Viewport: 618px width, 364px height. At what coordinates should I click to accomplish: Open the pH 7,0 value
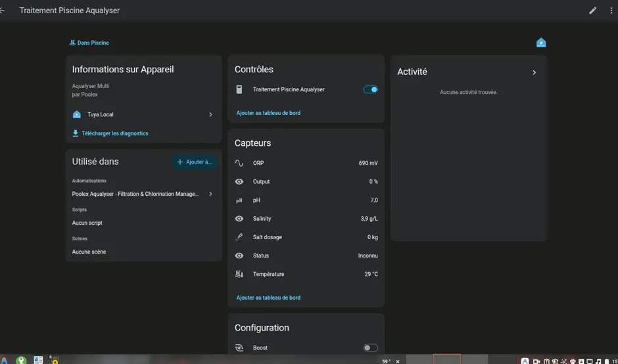point(374,200)
